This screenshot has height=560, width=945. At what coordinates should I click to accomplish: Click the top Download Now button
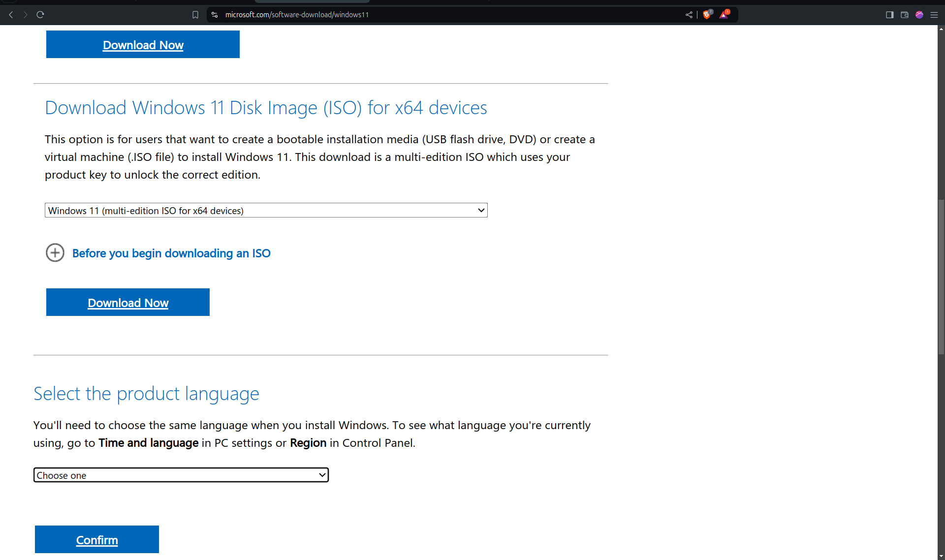pos(143,44)
